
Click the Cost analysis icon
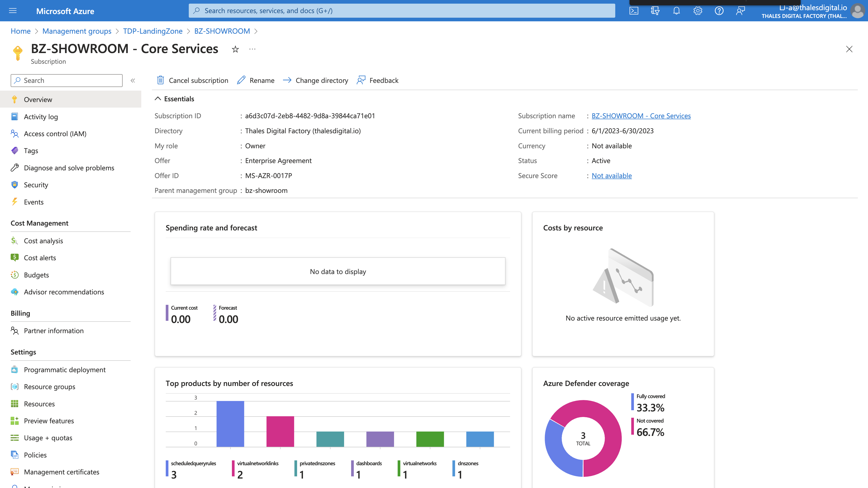point(15,241)
